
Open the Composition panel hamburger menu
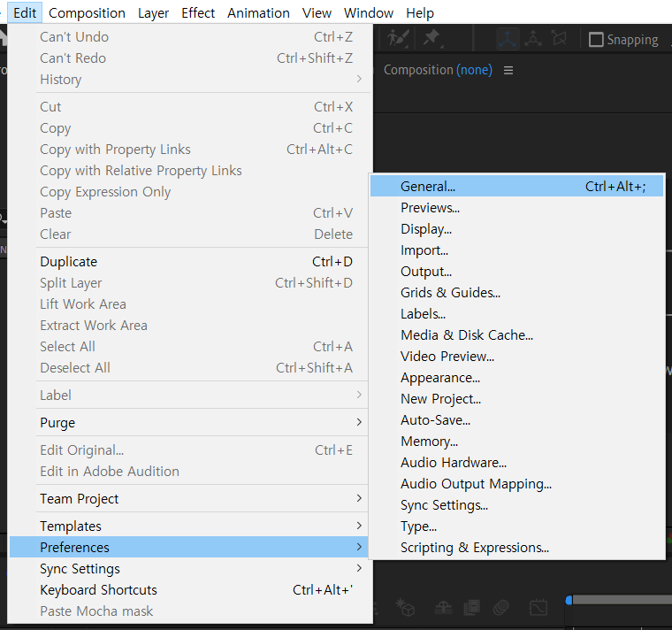click(x=508, y=70)
